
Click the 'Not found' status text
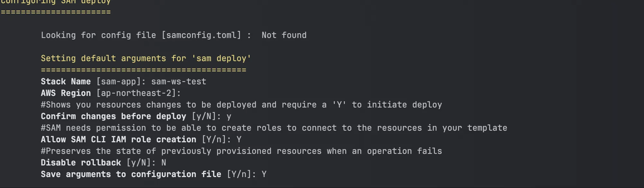click(284, 35)
